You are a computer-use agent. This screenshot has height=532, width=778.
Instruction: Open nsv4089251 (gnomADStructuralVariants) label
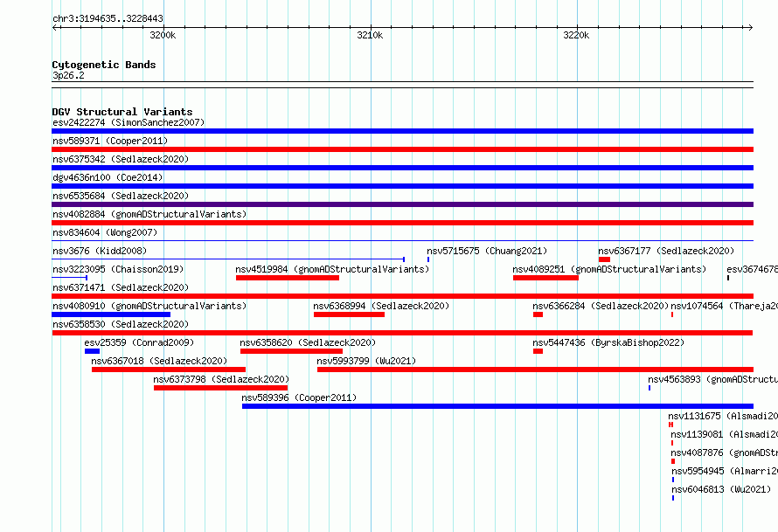(x=609, y=269)
